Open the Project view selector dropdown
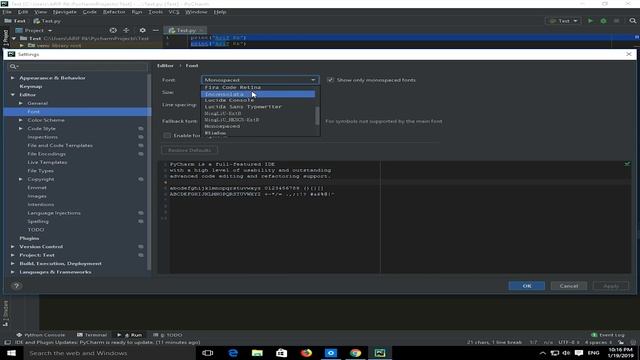This screenshot has height=360, width=640. [50, 30]
